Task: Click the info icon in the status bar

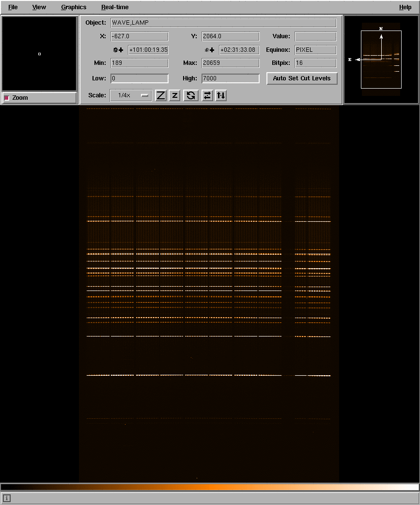Action: pyautogui.click(x=7, y=498)
